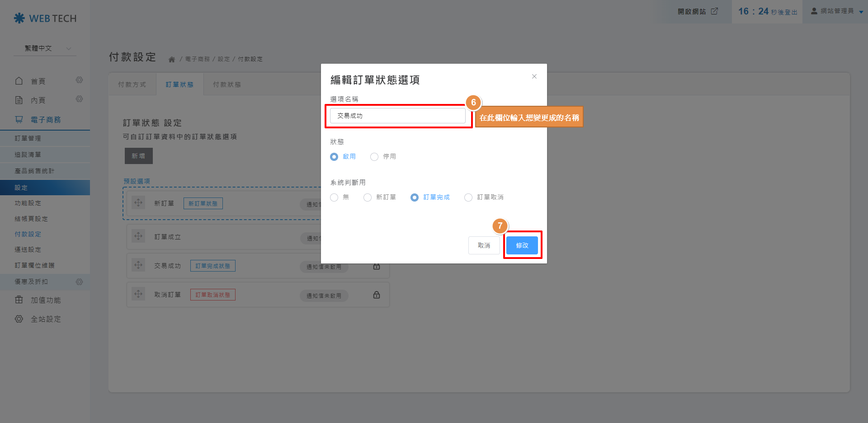This screenshot has height=423, width=868.
Task: Click the 選項名稱 input containing 交易成功
Action: 398,116
